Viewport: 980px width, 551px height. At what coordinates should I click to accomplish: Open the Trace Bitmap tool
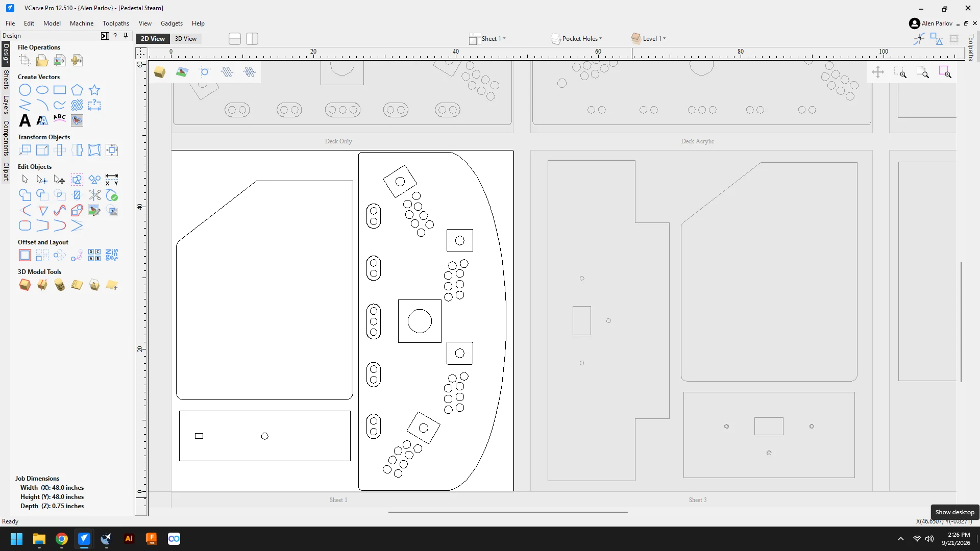(x=77, y=120)
